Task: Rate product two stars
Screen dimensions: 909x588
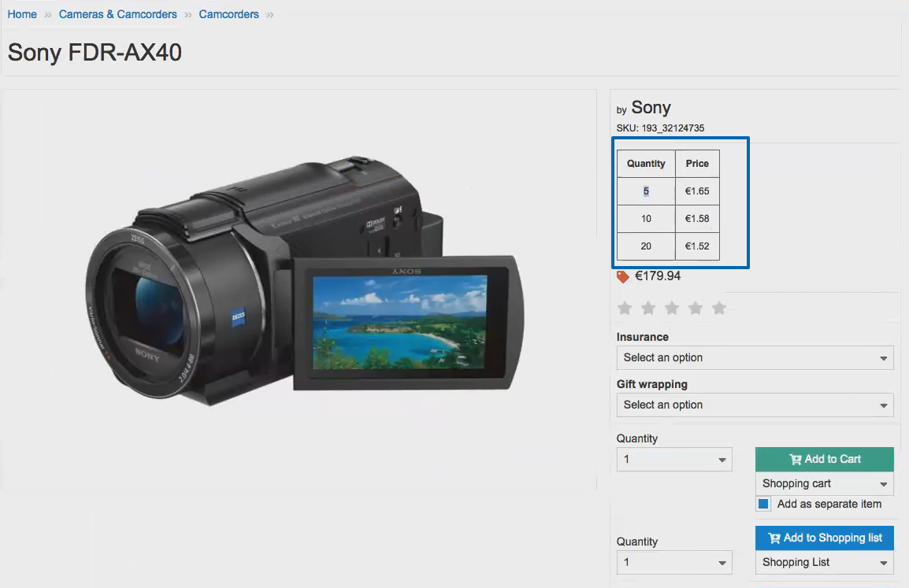Action: [648, 308]
